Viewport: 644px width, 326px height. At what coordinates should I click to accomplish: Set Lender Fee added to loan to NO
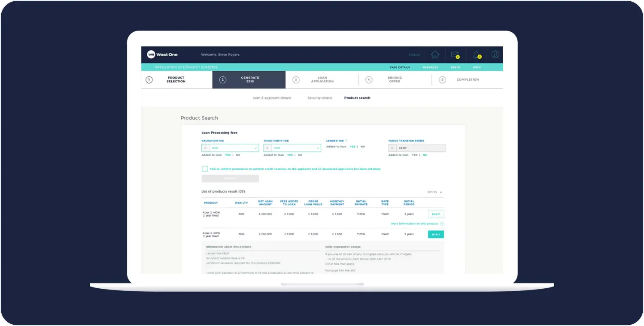(x=363, y=147)
